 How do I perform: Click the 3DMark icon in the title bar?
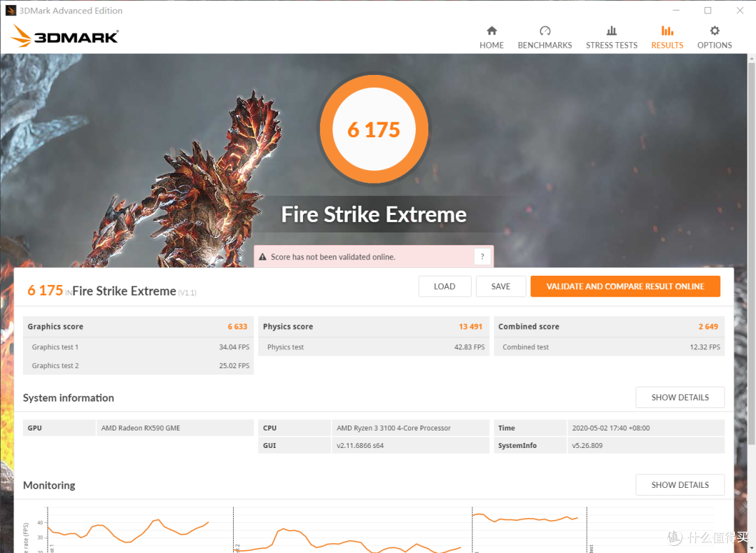[10, 10]
